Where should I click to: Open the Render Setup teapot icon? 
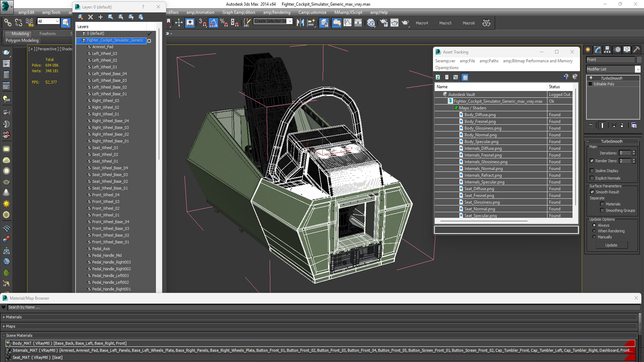point(383,22)
